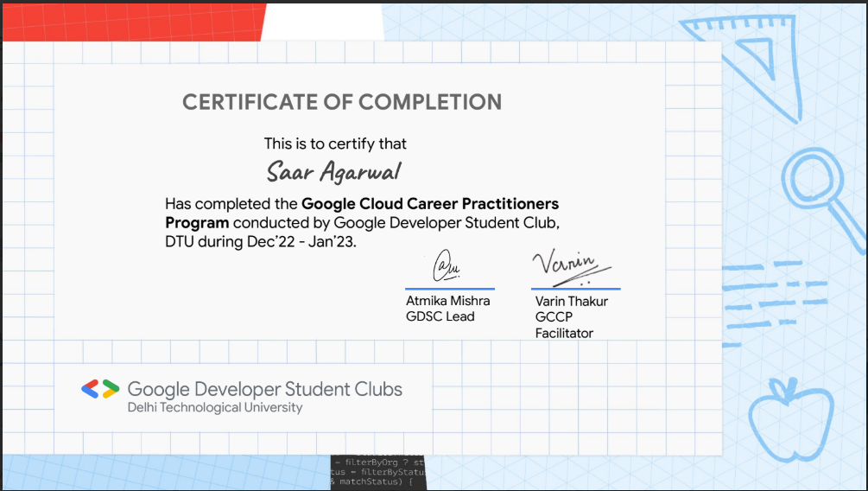Click Varin Thakur's handwritten signature
868x491 pixels.
(x=571, y=268)
